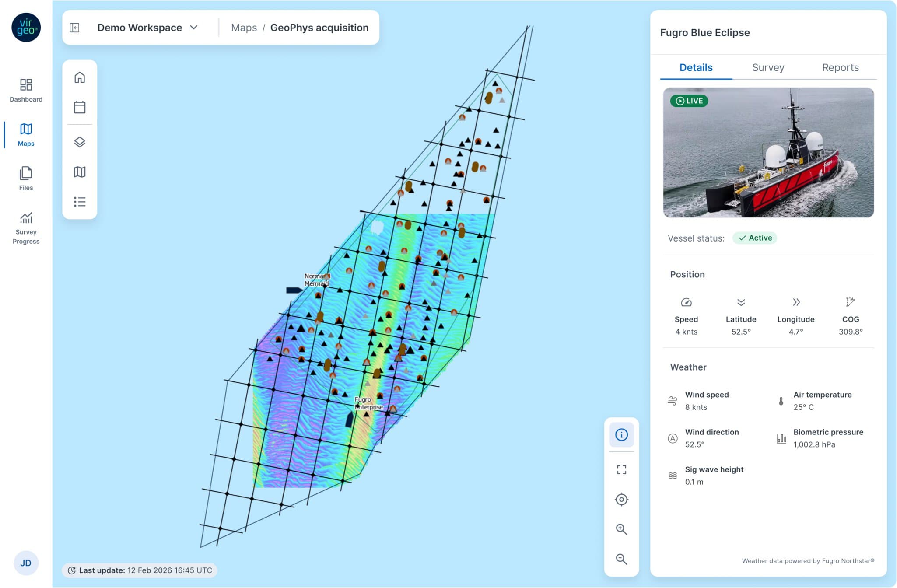Click the '8 knts' wind speed value

click(696, 407)
